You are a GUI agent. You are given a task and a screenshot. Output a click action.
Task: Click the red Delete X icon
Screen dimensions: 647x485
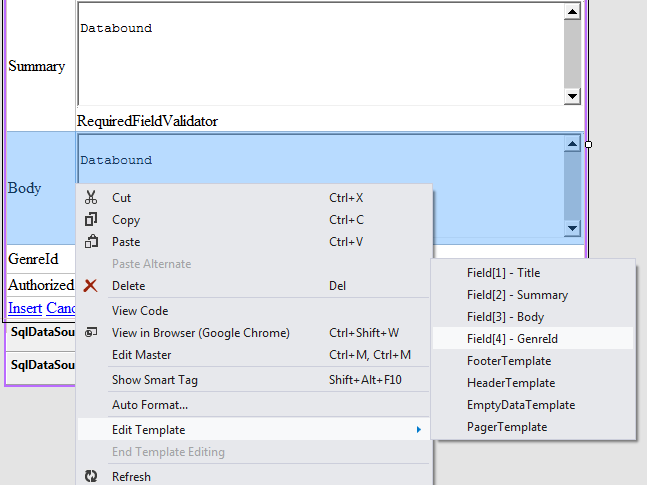91,286
